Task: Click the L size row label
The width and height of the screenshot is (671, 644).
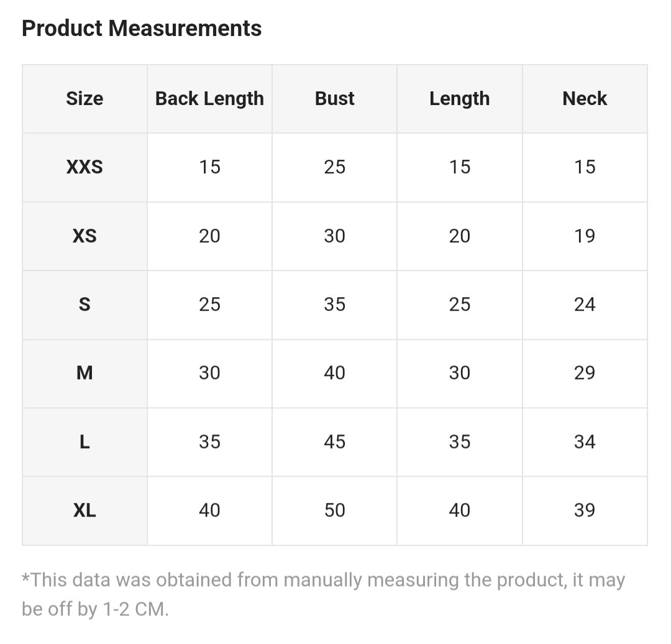Action: pos(84,442)
